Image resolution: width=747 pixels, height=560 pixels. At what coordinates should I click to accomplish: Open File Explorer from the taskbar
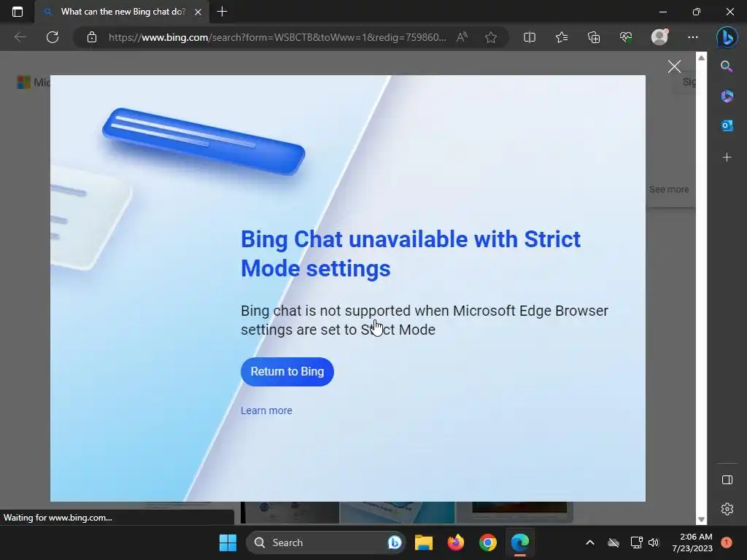point(424,542)
